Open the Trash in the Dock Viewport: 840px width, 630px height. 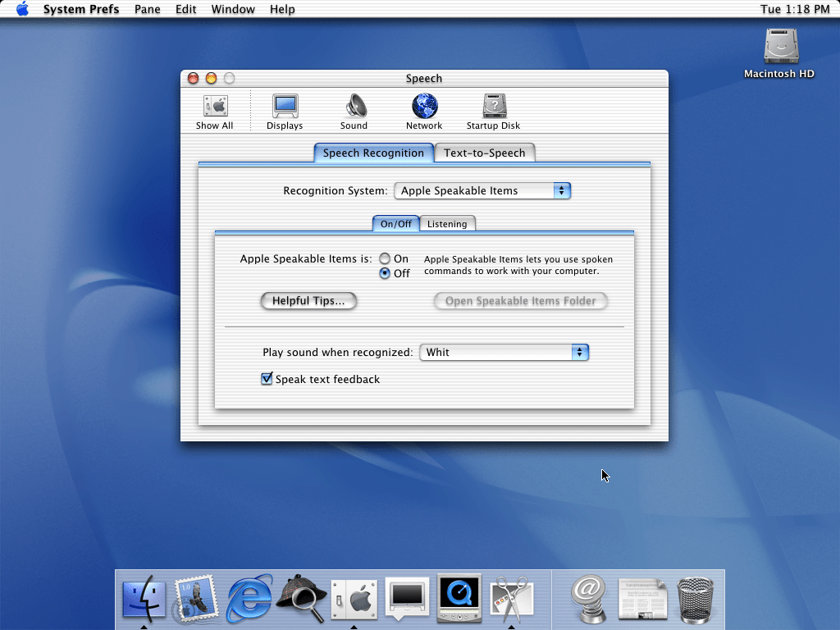pos(696,598)
